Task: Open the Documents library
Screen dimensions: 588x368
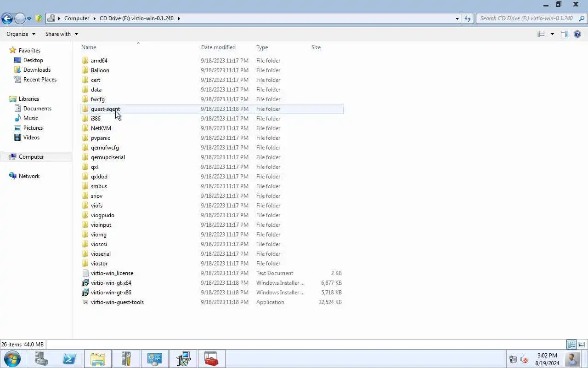Action: pyautogui.click(x=37, y=109)
